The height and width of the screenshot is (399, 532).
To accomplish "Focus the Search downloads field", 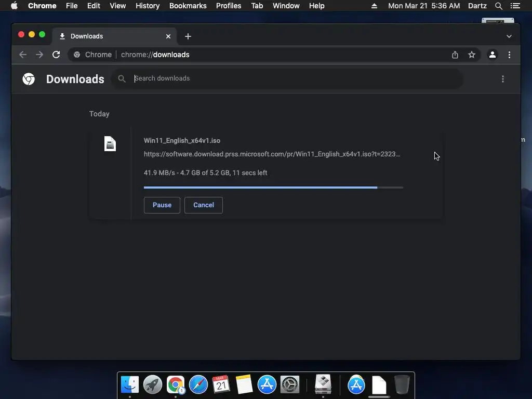I will point(288,79).
